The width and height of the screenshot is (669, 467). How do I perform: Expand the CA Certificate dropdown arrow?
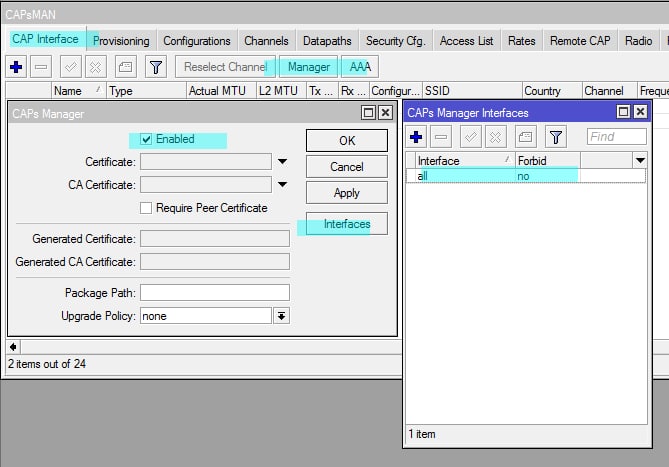pos(282,185)
